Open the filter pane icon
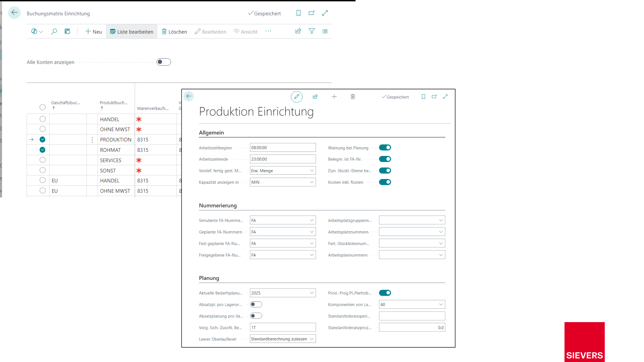644x362 pixels. 312,31
